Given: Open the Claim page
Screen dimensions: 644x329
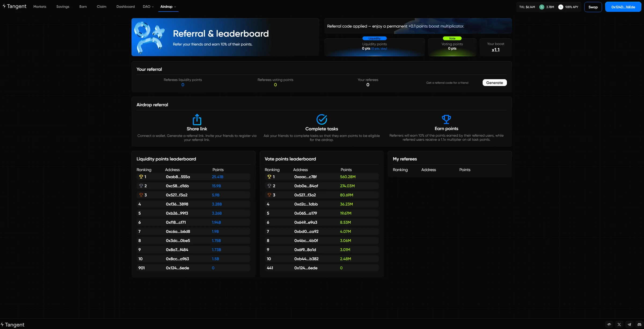Looking at the screenshot, I should pos(101,7).
